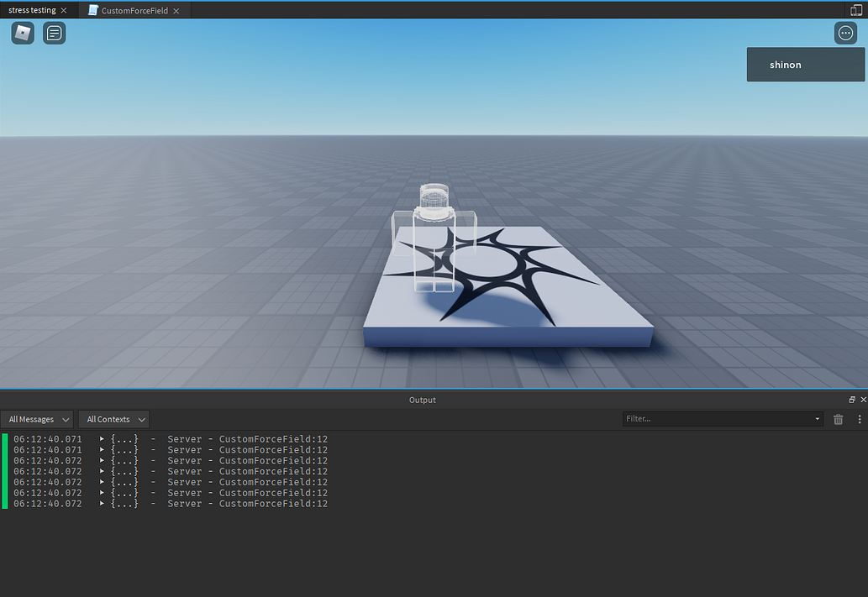Image resolution: width=868 pixels, height=597 pixels.
Task: Open the Output panel's vertical three-dot menu
Action: tap(859, 419)
